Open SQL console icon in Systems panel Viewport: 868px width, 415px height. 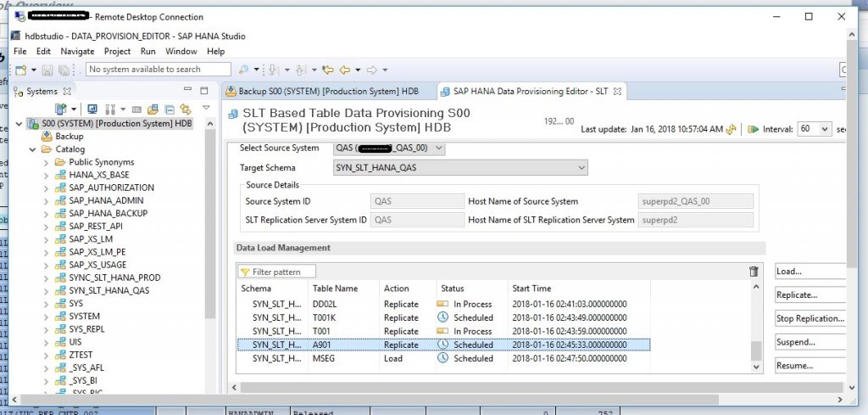click(x=136, y=109)
